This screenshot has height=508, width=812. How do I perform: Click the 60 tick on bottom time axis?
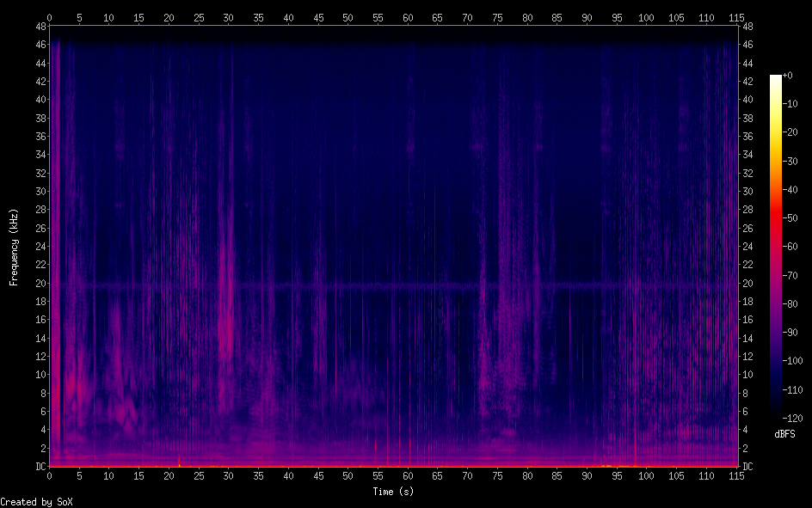coord(408,475)
